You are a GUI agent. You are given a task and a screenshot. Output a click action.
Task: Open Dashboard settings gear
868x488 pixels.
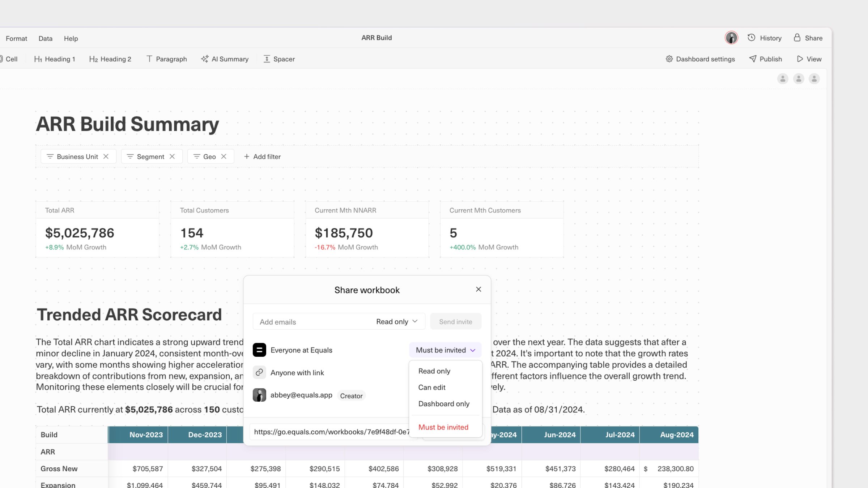click(669, 59)
